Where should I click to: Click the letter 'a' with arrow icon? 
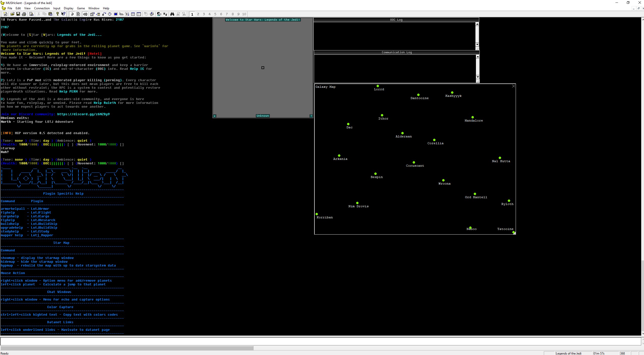click(104, 14)
